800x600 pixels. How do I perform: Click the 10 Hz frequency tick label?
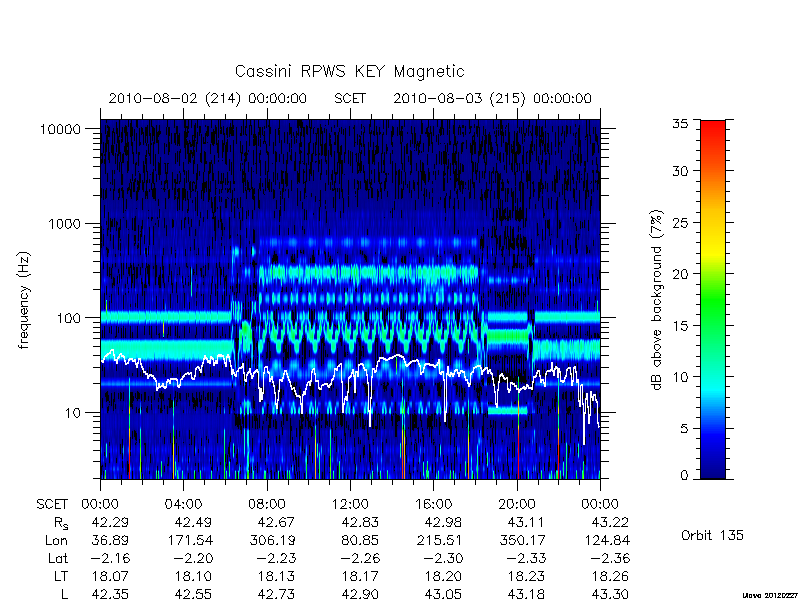73,413
